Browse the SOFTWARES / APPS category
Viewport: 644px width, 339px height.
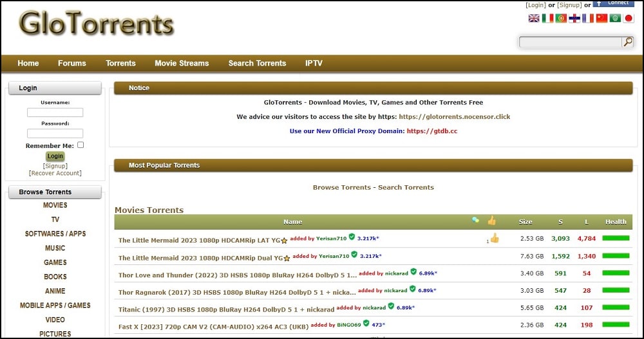tap(55, 234)
